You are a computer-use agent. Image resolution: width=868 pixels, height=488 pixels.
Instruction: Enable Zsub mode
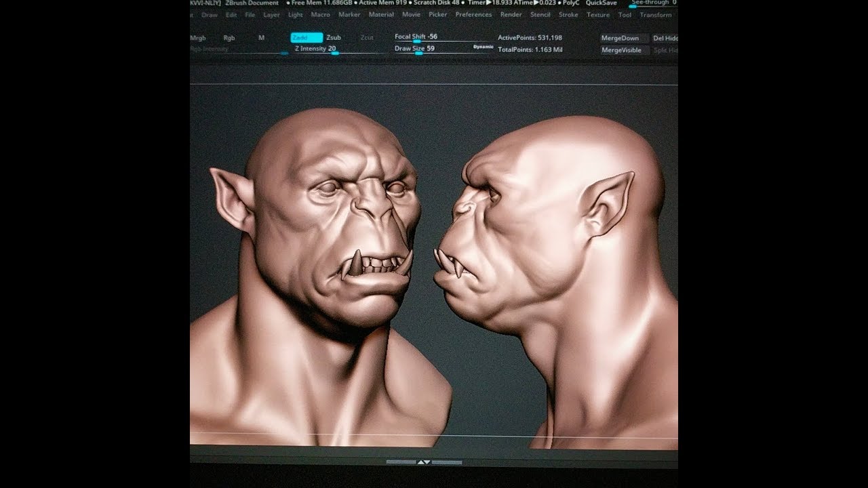pyautogui.click(x=334, y=38)
